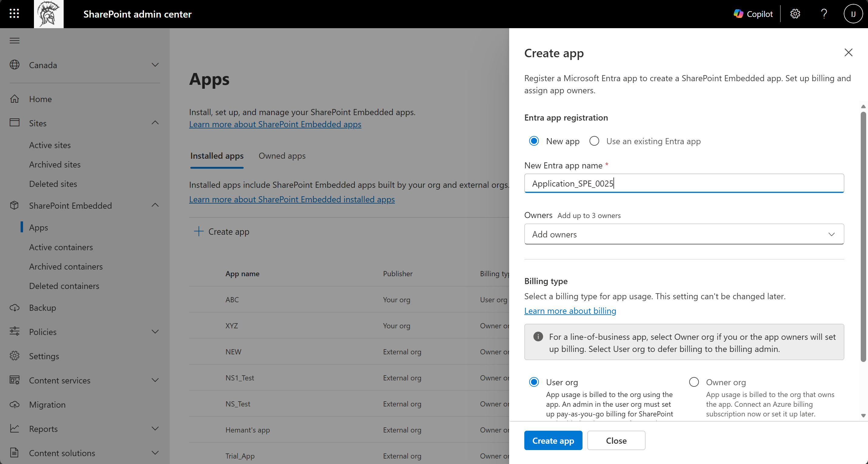868x464 pixels.
Task: Click the Close button in panel
Action: [616, 440]
